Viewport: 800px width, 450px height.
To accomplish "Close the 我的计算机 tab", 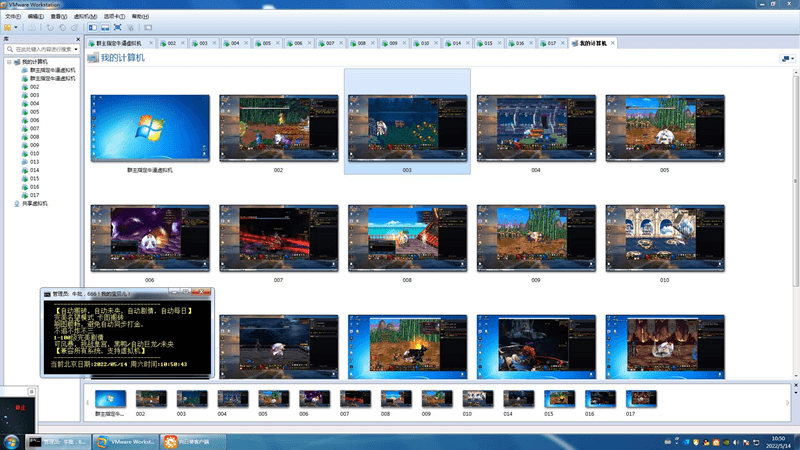I will point(613,43).
